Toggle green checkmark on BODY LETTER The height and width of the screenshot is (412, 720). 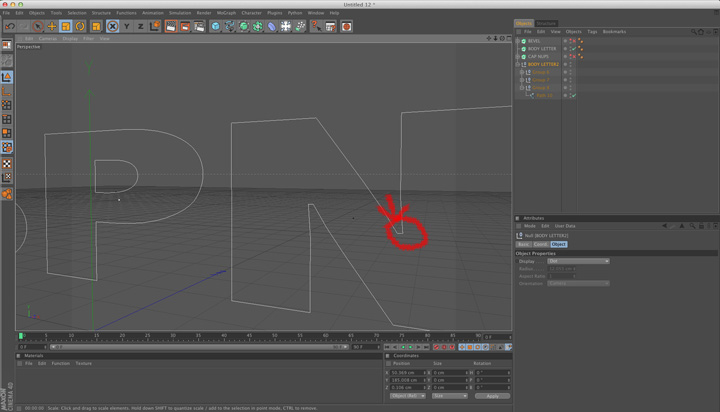[573, 49]
